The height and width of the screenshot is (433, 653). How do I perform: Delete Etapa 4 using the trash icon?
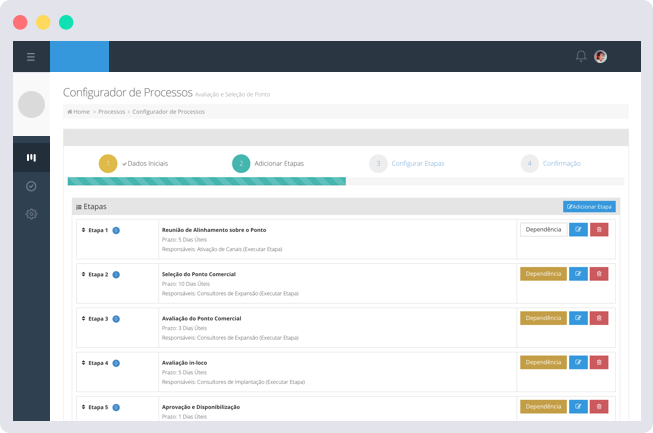click(599, 362)
